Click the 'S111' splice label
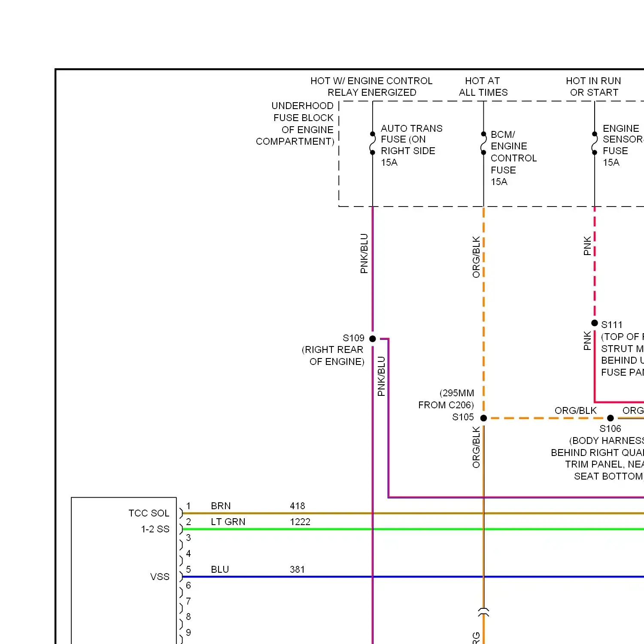 tap(612, 325)
